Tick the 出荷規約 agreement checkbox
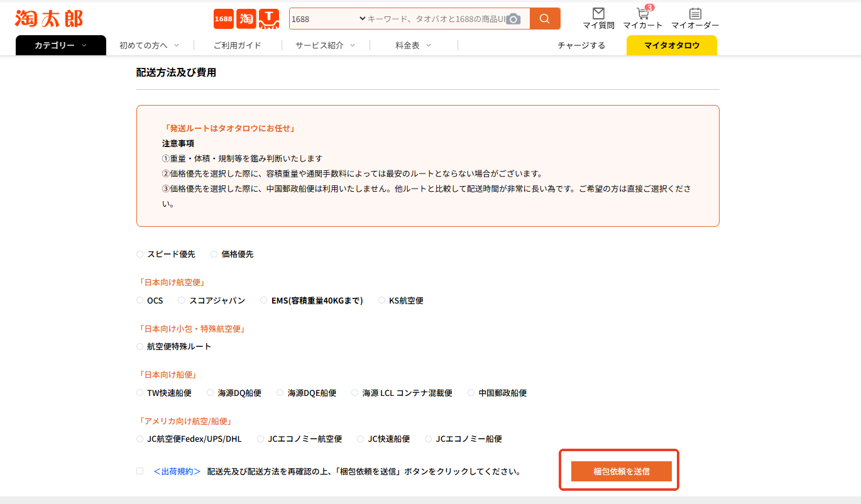861x504 pixels. (x=140, y=471)
